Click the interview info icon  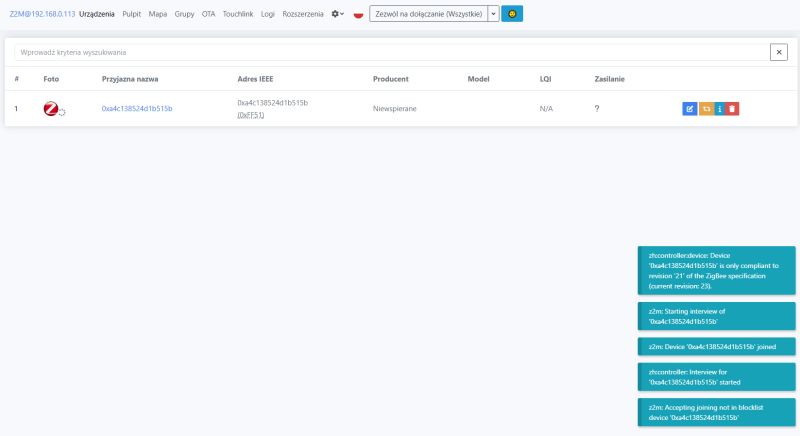coord(719,109)
